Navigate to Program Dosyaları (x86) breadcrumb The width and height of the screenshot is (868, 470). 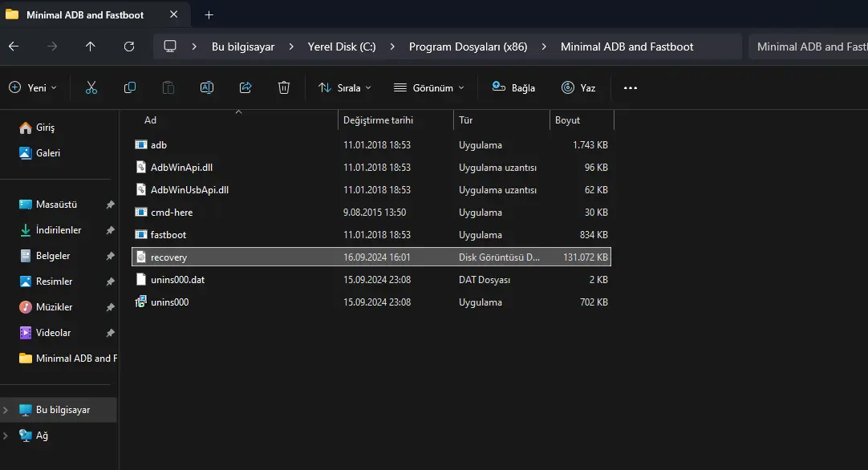tap(468, 47)
